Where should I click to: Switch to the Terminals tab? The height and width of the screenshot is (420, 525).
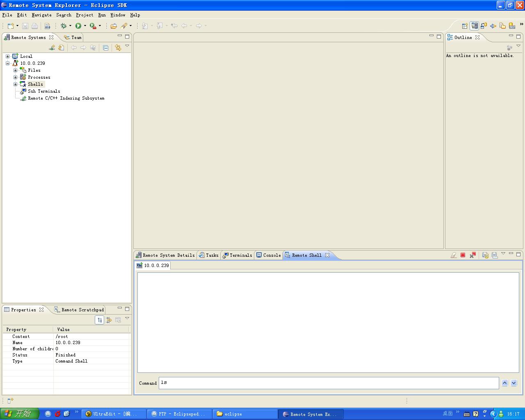[237, 255]
